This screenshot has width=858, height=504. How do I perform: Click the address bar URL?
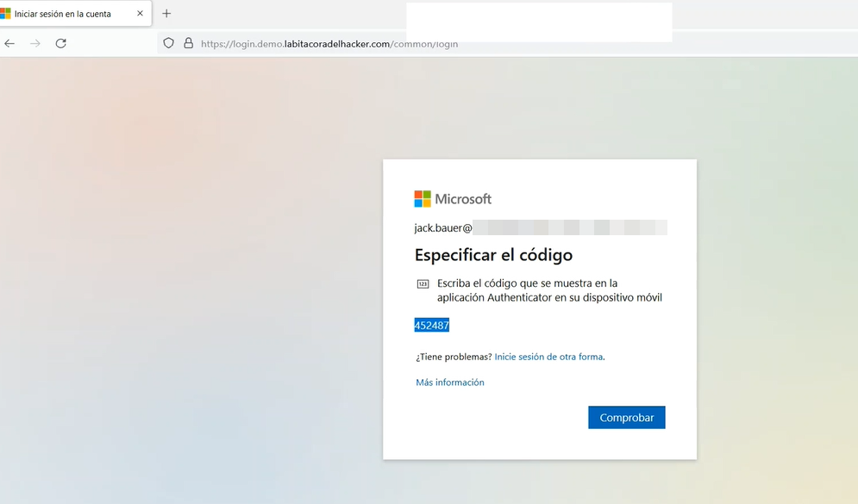[329, 44]
